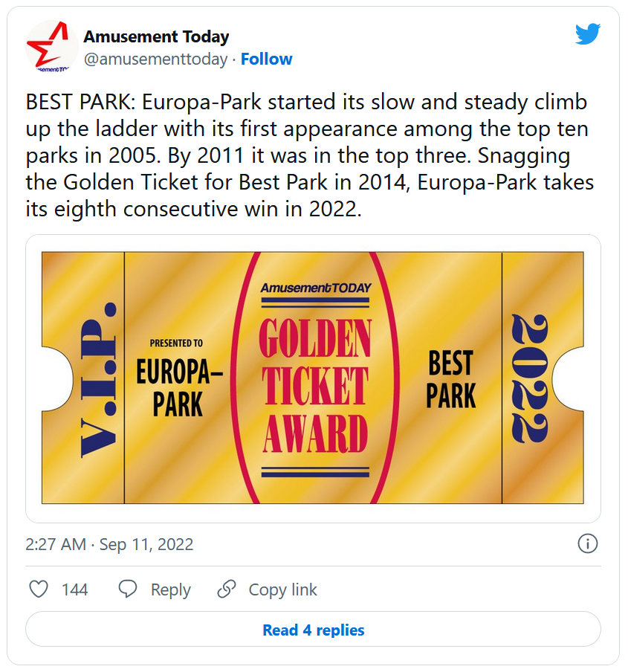
Task: Follow the Amusement Today account
Action: tap(267, 59)
